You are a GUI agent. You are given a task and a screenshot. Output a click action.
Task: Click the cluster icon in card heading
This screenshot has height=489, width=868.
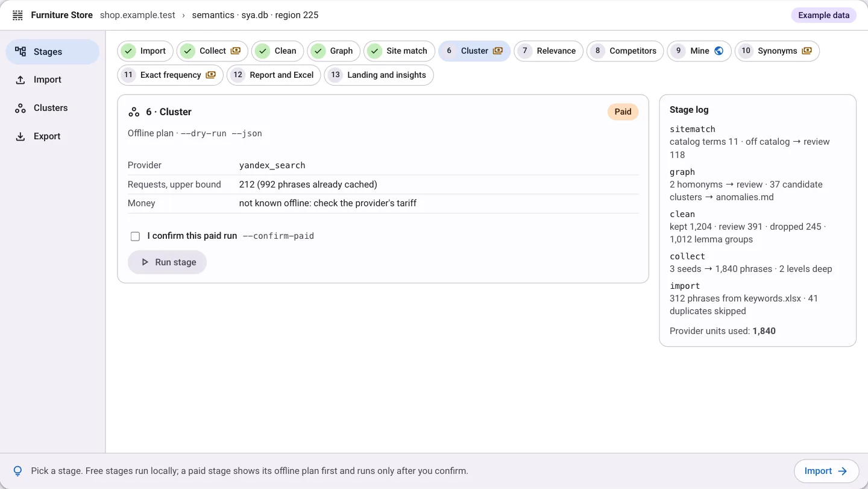click(134, 112)
